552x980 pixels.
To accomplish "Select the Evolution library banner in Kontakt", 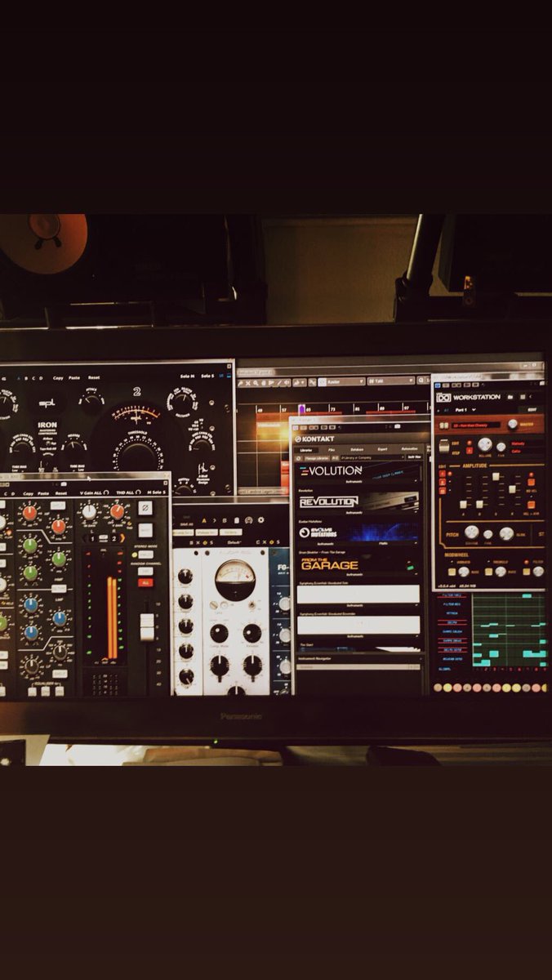I will (358, 470).
